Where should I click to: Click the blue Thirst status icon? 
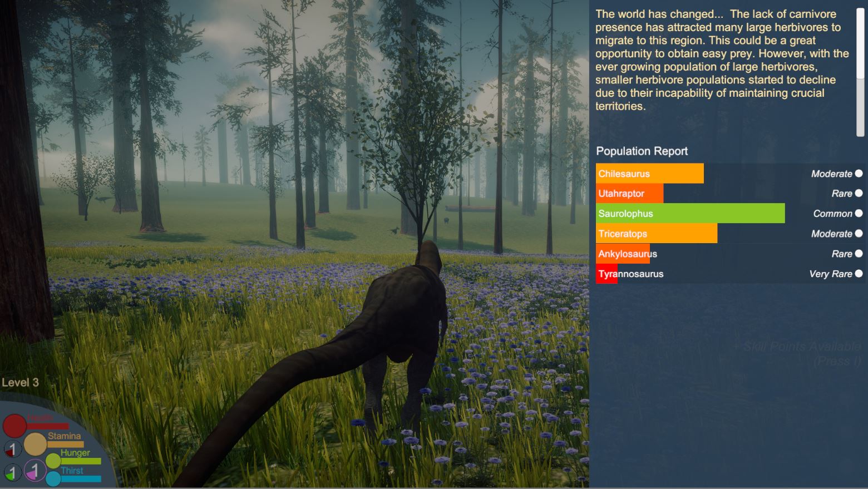53,478
